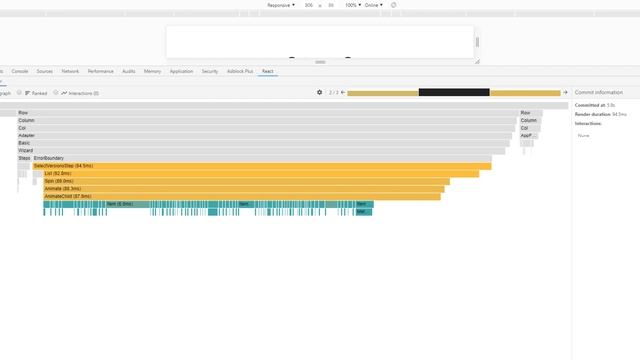Select the Ranked chart radio button

19,93
